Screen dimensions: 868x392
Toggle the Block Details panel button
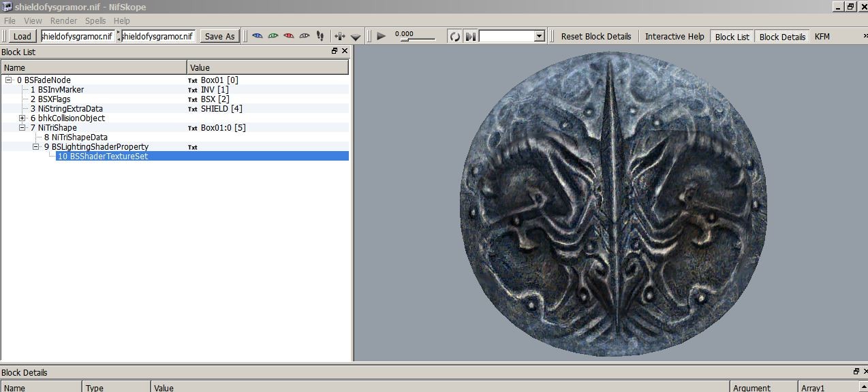pos(782,37)
